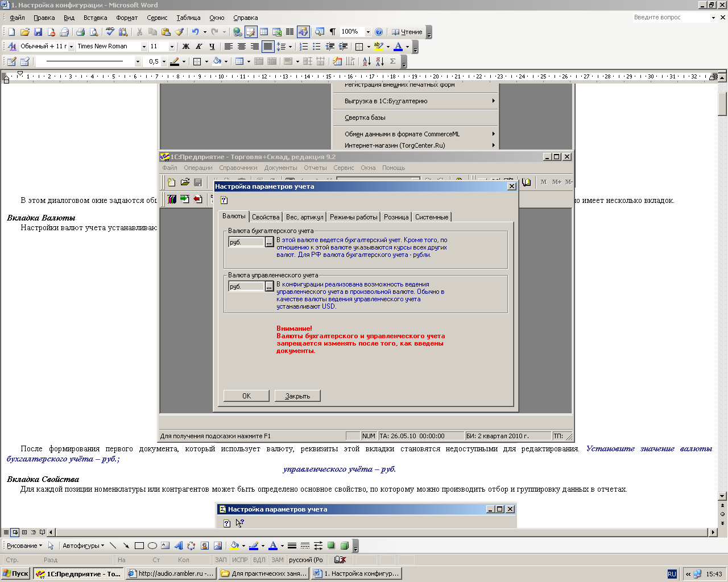This screenshot has width=728, height=582.
Task: Click the decrease indent icon
Action: coord(330,47)
